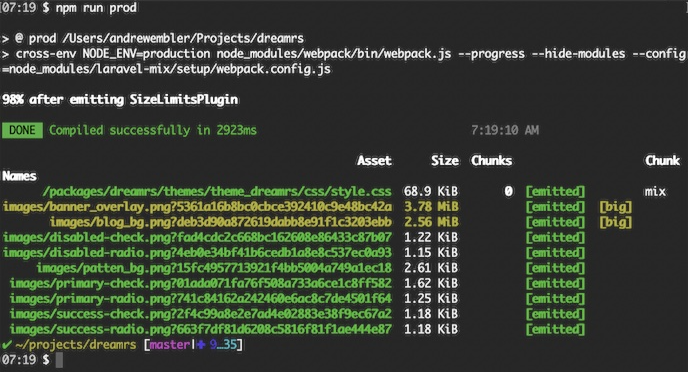Click the '1.15 KiB' size value
Image resolution: width=688 pixels, height=372 pixels.
pyautogui.click(x=431, y=253)
